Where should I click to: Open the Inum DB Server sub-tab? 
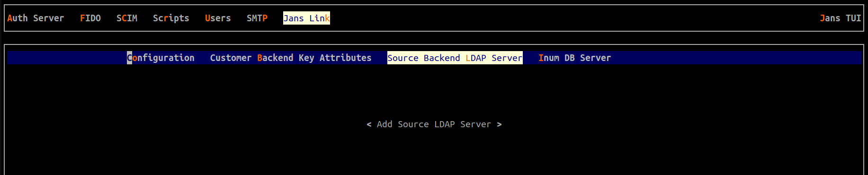click(574, 58)
